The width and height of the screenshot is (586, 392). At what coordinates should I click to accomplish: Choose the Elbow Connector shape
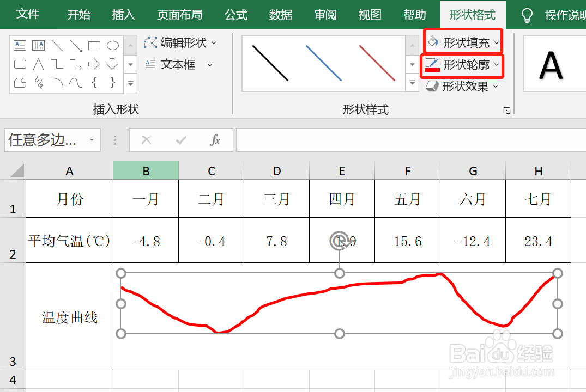click(57, 64)
